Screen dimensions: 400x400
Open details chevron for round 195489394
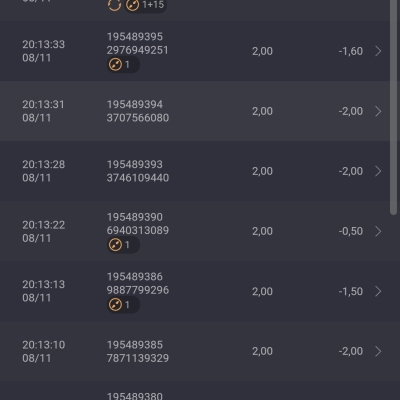coord(378,111)
